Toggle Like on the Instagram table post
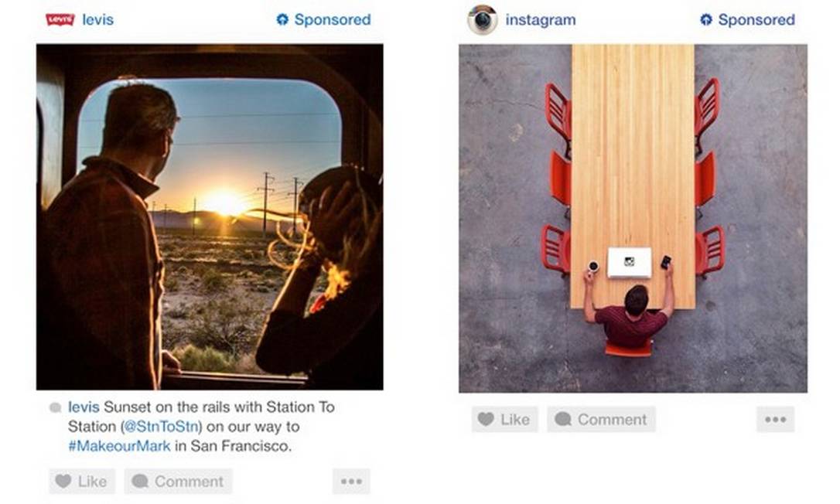 point(504,420)
